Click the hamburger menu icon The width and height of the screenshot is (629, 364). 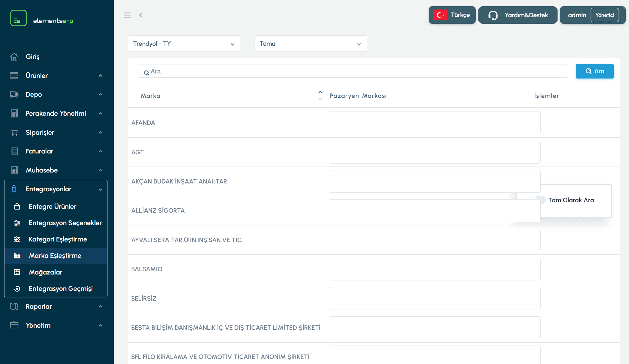(x=127, y=15)
